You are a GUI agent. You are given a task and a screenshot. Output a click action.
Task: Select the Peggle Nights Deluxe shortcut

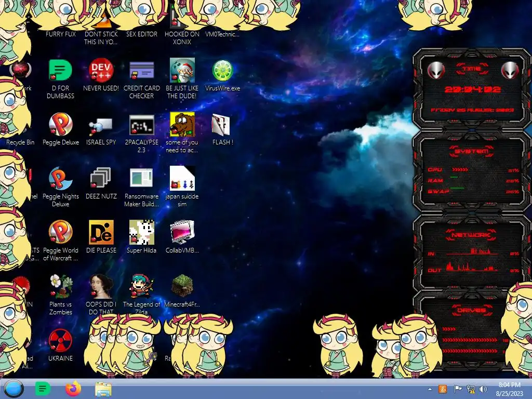click(x=60, y=178)
